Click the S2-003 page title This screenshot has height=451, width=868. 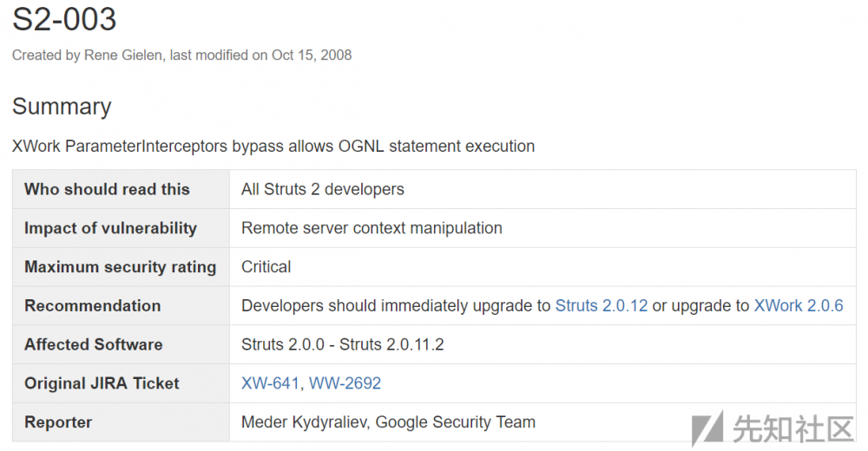(x=64, y=19)
